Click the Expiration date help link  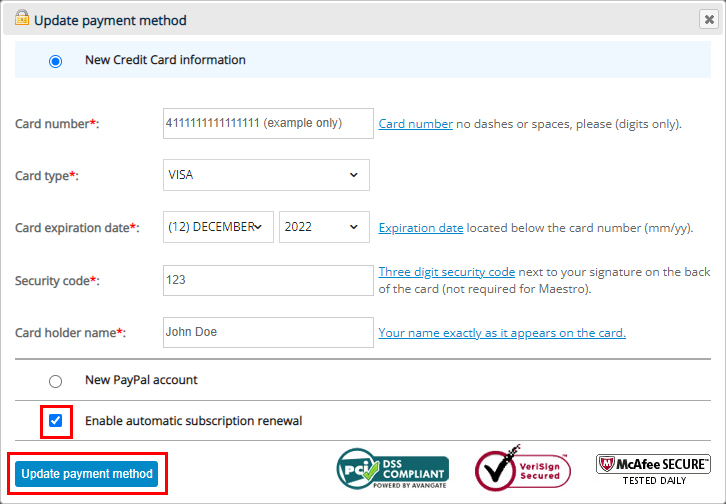pos(420,228)
